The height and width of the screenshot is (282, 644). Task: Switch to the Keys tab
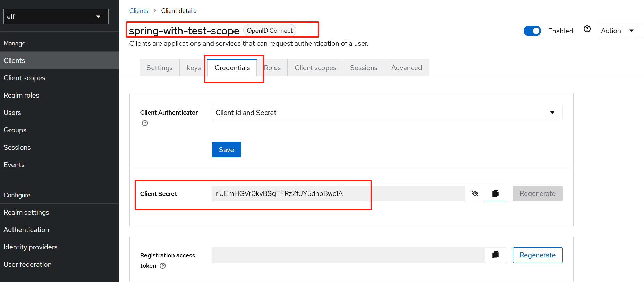tap(194, 68)
